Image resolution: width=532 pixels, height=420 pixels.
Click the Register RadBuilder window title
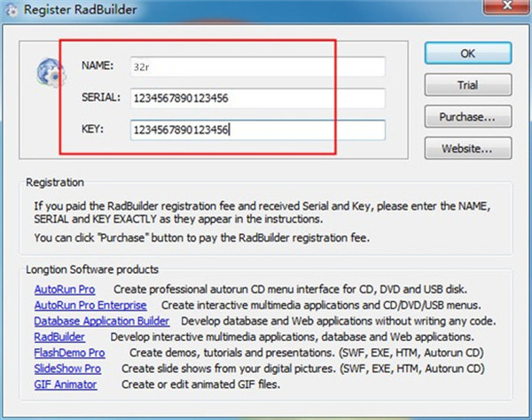pos(81,10)
